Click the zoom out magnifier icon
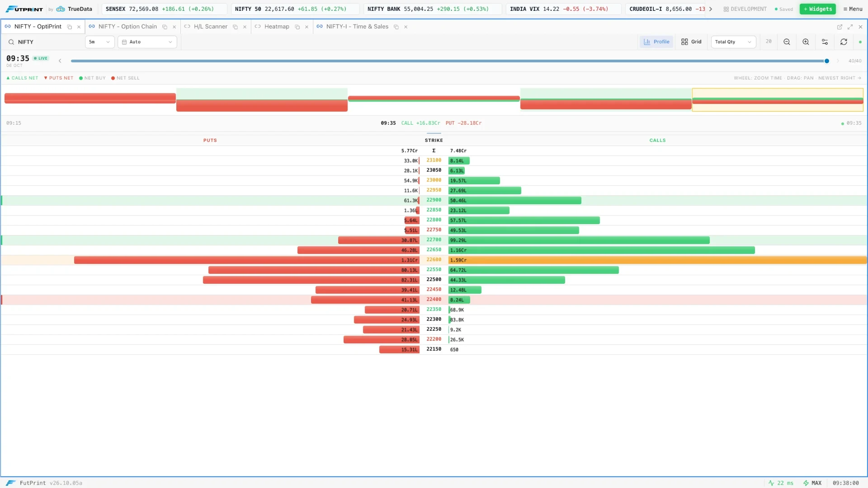Screen dimensions: 868x488 coord(787,42)
